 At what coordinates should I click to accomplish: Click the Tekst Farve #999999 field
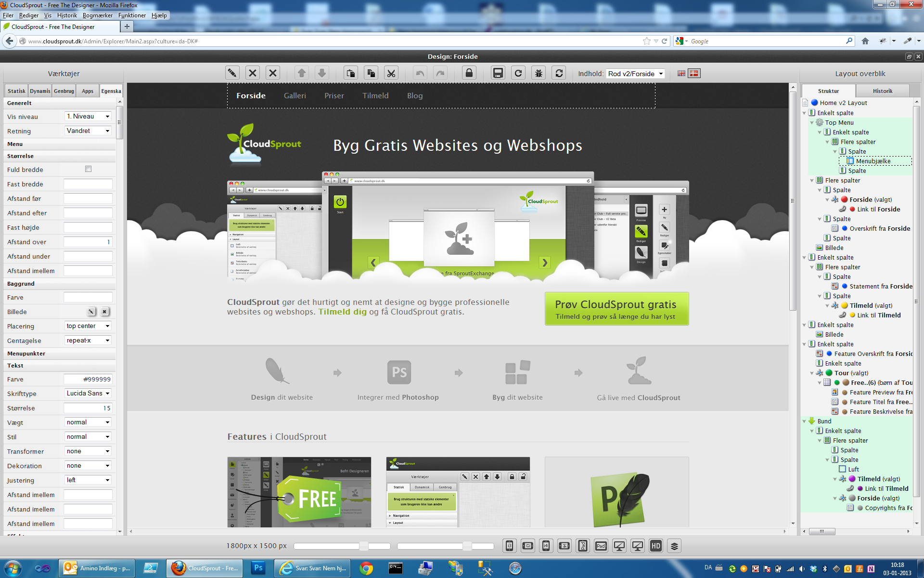(88, 379)
